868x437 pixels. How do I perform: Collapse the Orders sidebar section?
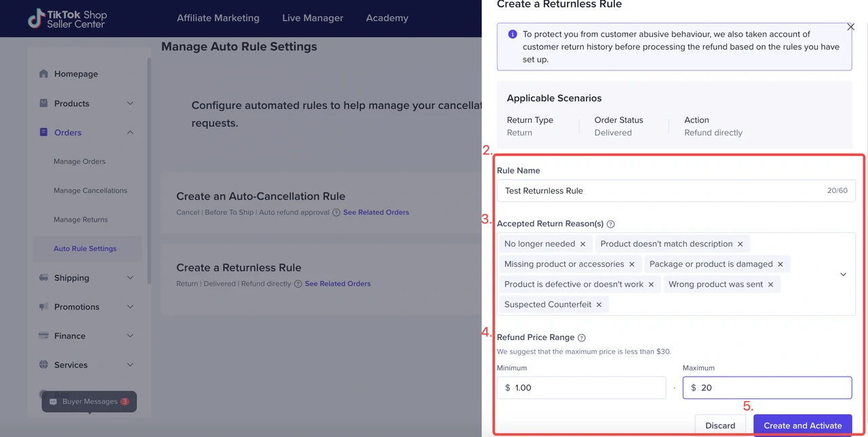point(130,132)
